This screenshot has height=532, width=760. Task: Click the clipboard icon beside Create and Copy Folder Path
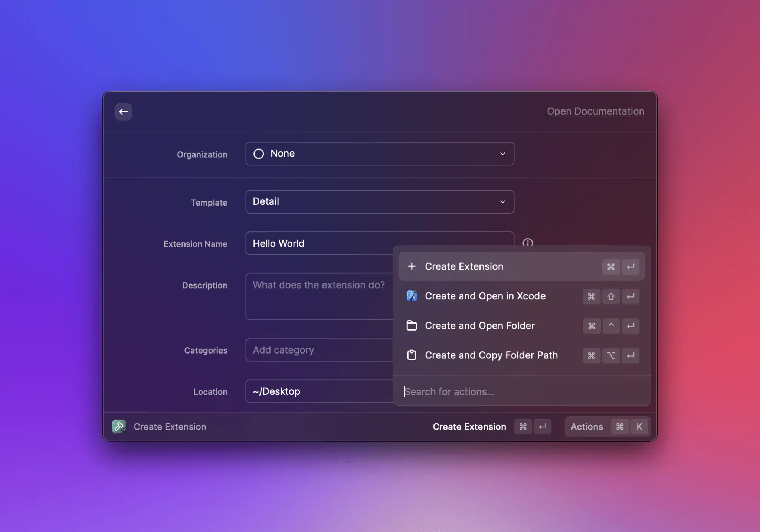412,355
